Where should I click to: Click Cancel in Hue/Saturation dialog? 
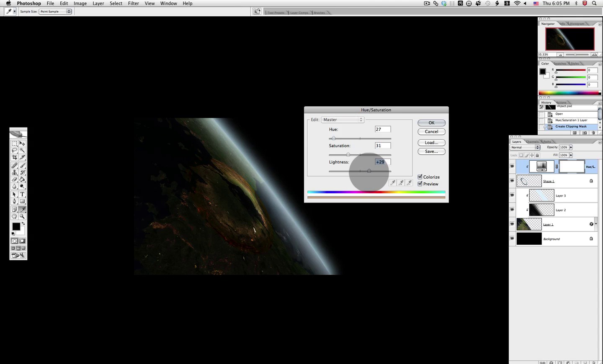(x=431, y=132)
